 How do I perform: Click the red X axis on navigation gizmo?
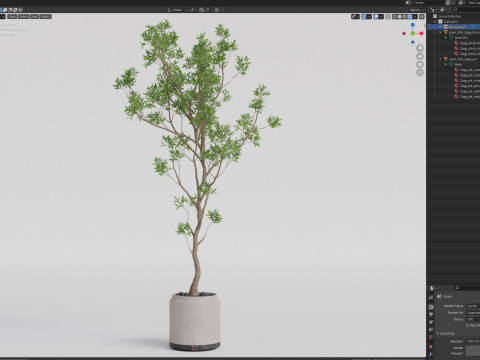pos(421,33)
